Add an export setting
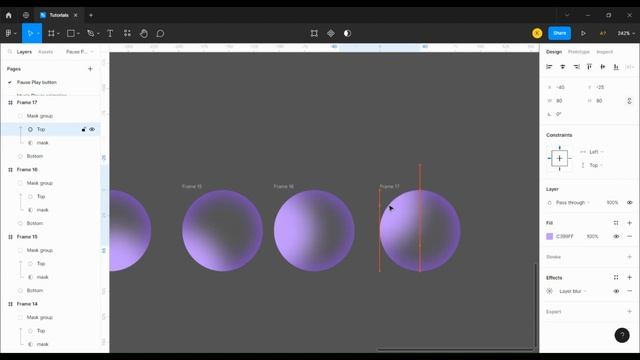 [629, 311]
